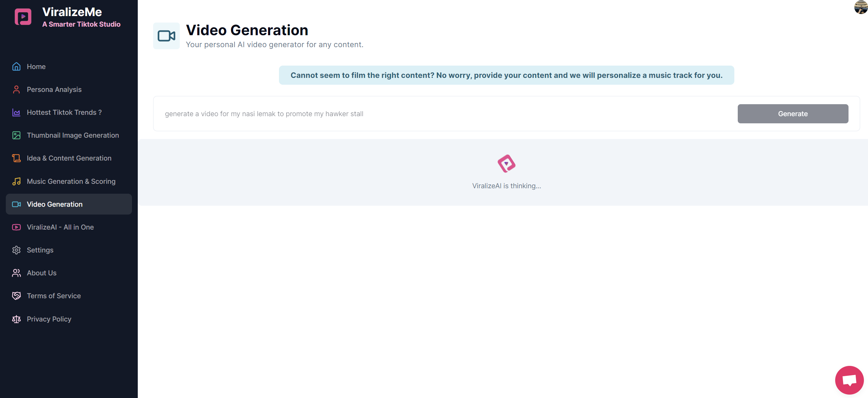Image resolution: width=868 pixels, height=398 pixels.
Task: Click the Home house icon
Action: pyautogui.click(x=16, y=67)
